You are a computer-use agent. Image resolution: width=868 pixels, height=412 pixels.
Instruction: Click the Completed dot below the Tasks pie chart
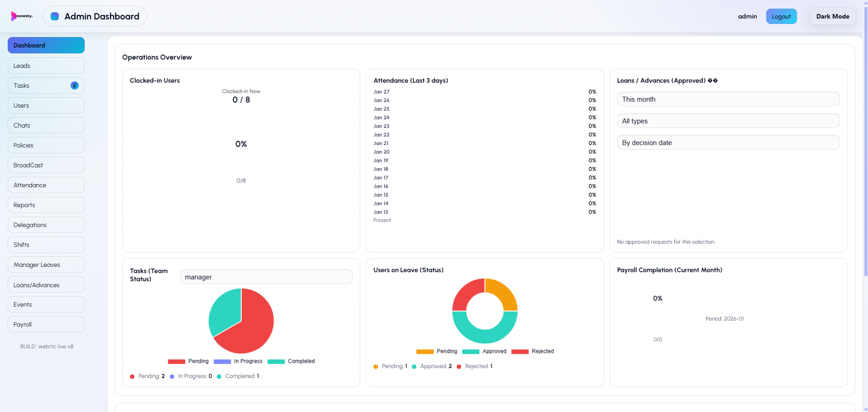[x=219, y=376]
